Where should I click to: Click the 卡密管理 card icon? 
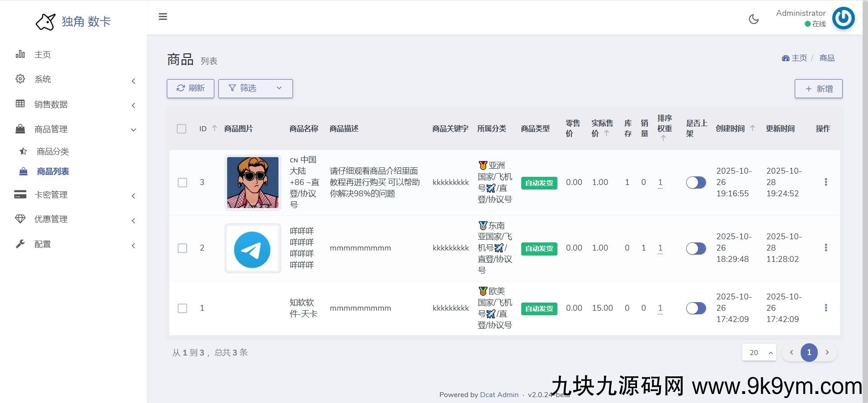point(20,194)
